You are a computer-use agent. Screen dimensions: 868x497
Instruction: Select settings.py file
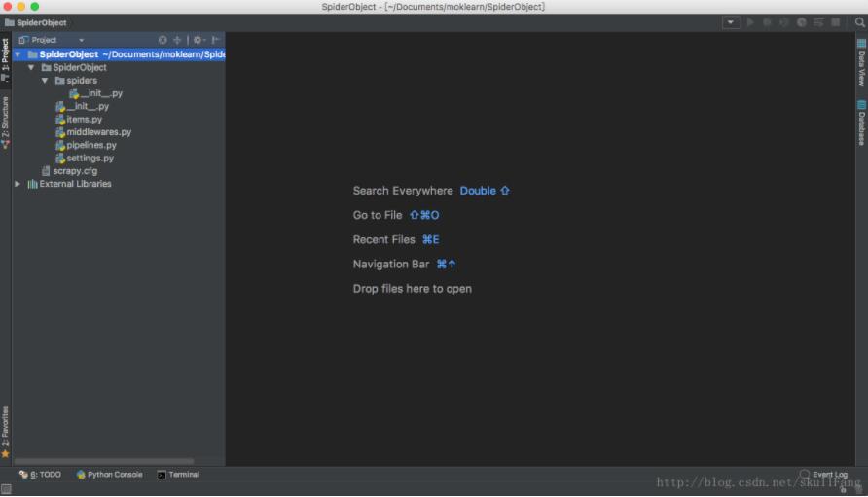85,158
